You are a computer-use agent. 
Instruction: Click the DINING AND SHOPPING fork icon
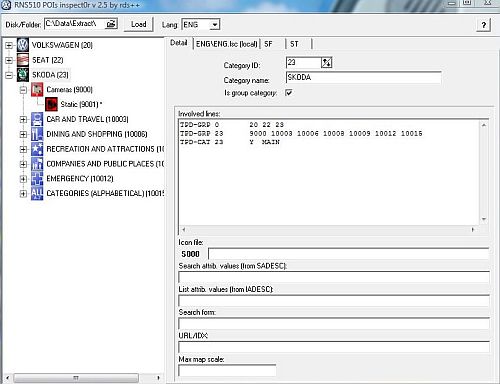(x=37, y=134)
